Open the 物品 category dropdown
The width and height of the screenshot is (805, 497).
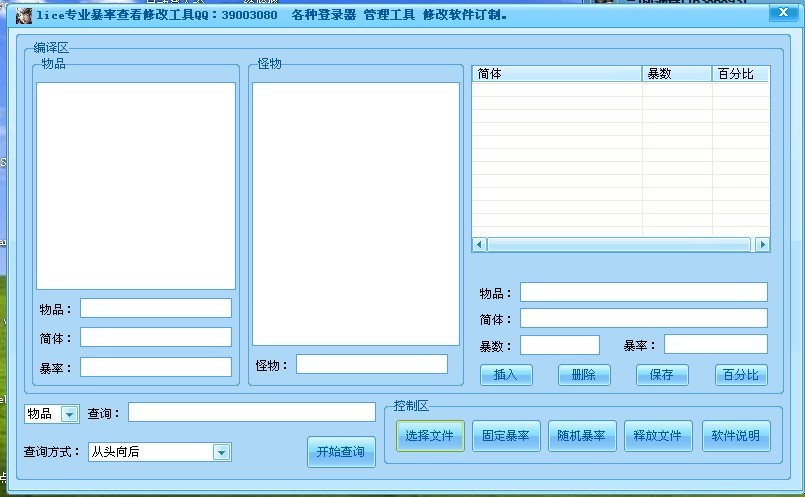69,414
